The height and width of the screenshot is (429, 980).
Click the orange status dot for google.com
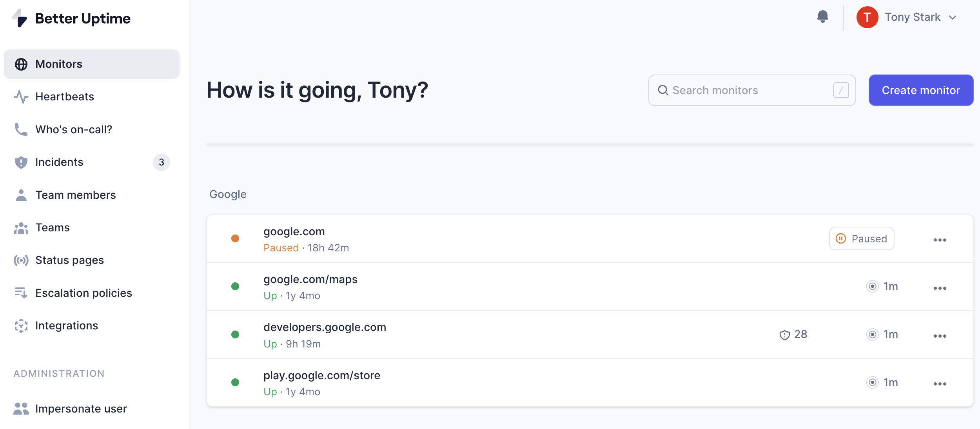point(235,238)
